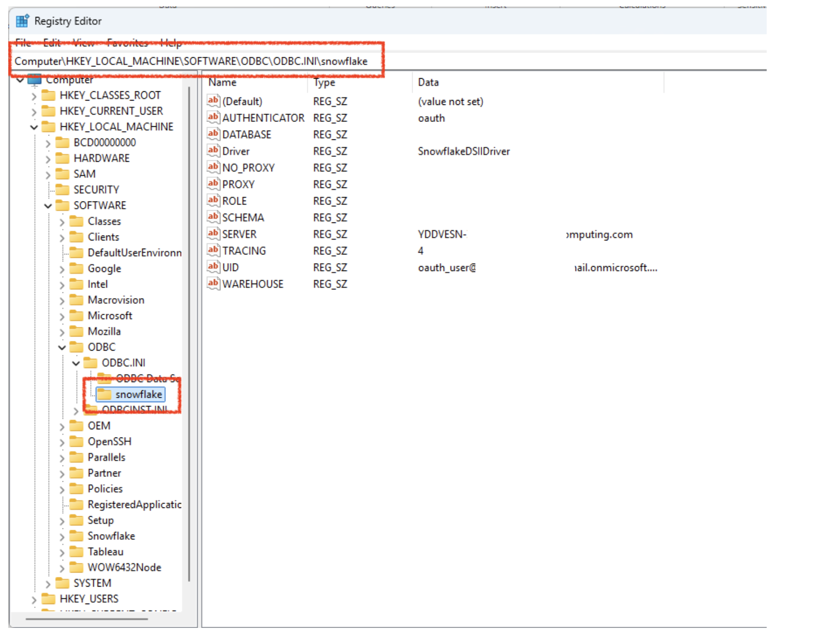Viewport: 840px width, 641px height.
Task: Open the Help menu
Action: (x=171, y=43)
